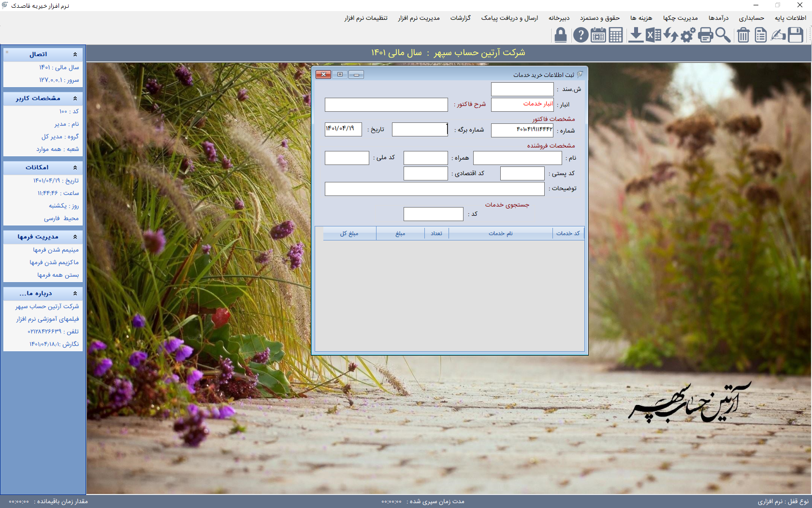Click the magnifier search icon
812x508 pixels.
[723, 35]
